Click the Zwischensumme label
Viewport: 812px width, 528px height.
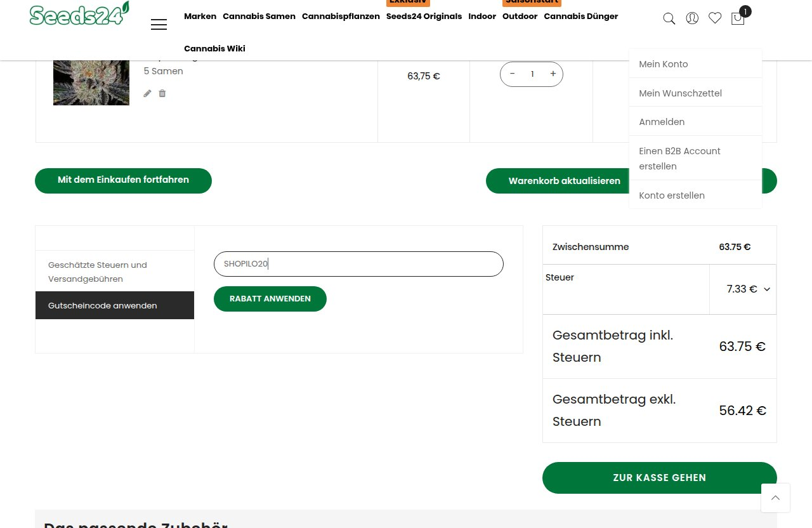coord(591,247)
